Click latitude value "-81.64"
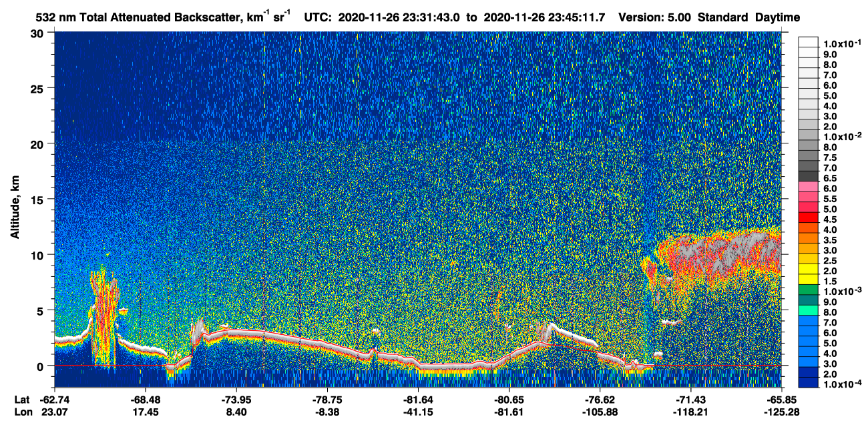The image size is (868, 445). 418,400
